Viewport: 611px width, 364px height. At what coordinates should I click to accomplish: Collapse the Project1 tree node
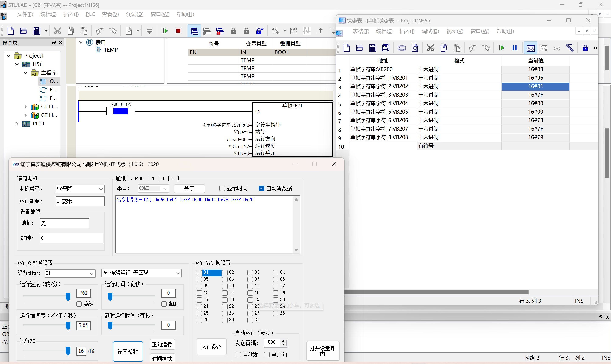(8, 56)
